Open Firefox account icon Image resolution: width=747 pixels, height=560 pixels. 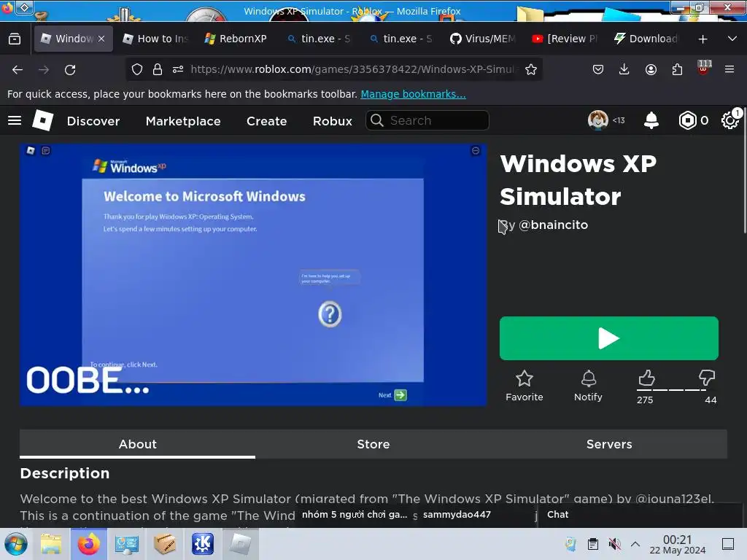[651, 69]
